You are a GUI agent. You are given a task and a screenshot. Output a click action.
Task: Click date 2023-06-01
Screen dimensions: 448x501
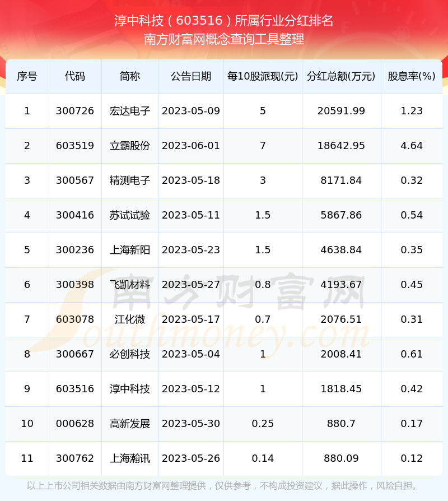191,146
